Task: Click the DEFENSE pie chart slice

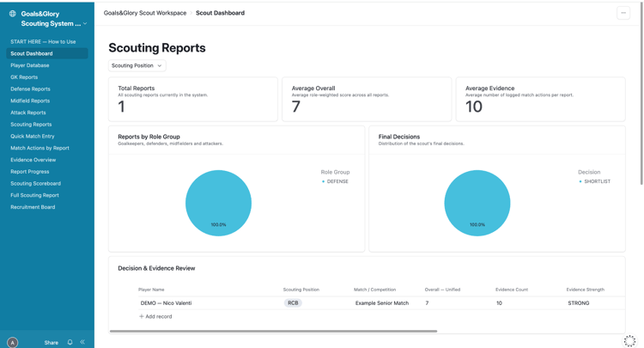Action: (x=218, y=203)
